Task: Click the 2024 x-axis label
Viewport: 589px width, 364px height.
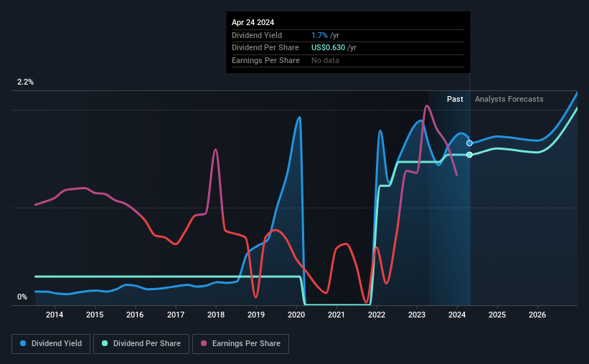Action: tap(457, 315)
